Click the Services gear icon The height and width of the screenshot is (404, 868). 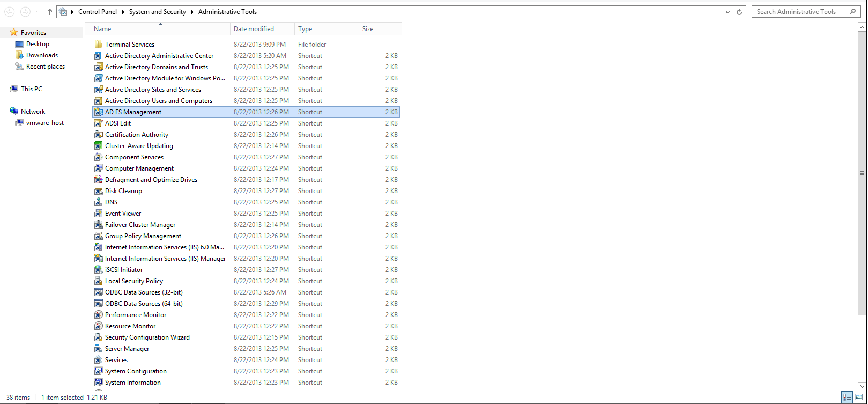pos(99,360)
